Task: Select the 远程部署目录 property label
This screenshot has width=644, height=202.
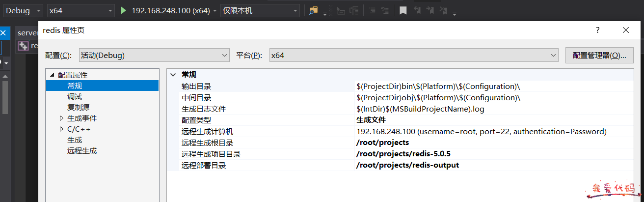Action: [x=204, y=166]
